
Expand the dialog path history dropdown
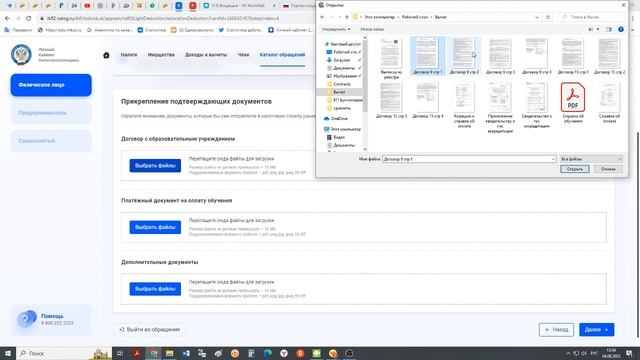tap(537, 17)
